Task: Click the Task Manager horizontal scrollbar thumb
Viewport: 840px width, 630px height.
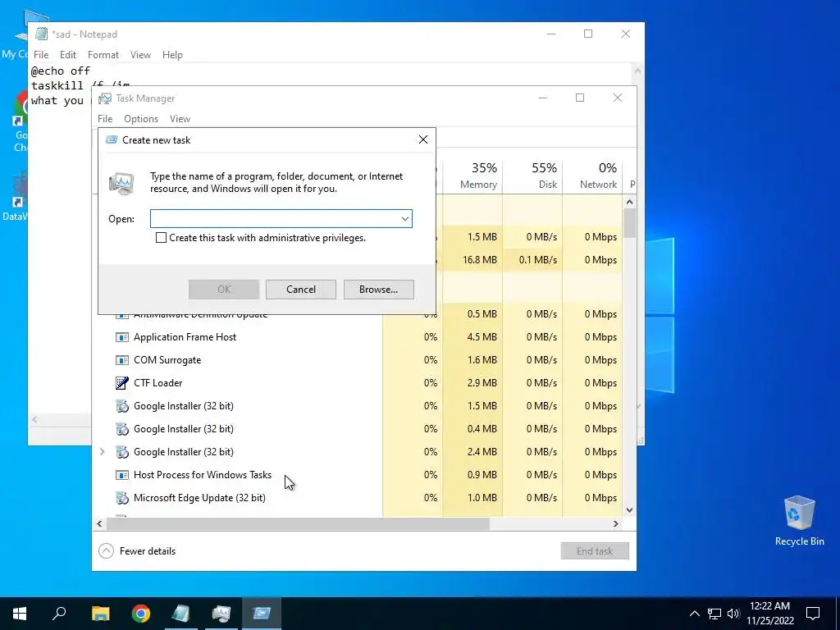Action: point(297,523)
